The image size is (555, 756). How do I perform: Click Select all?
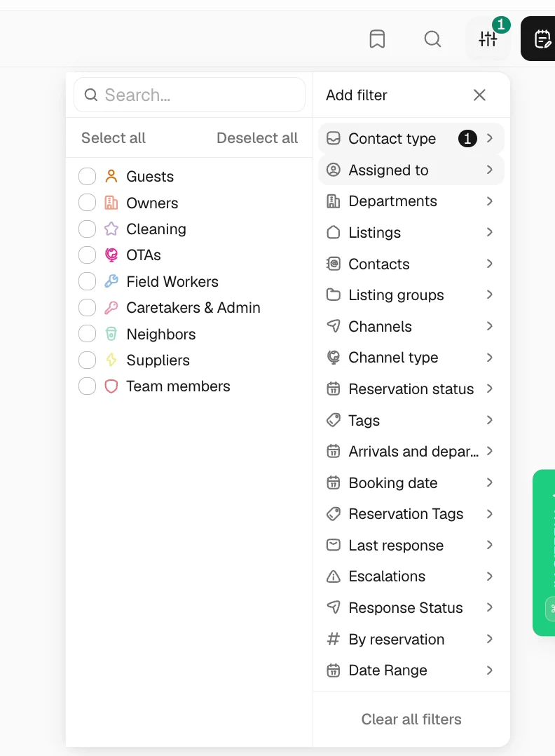pos(114,138)
